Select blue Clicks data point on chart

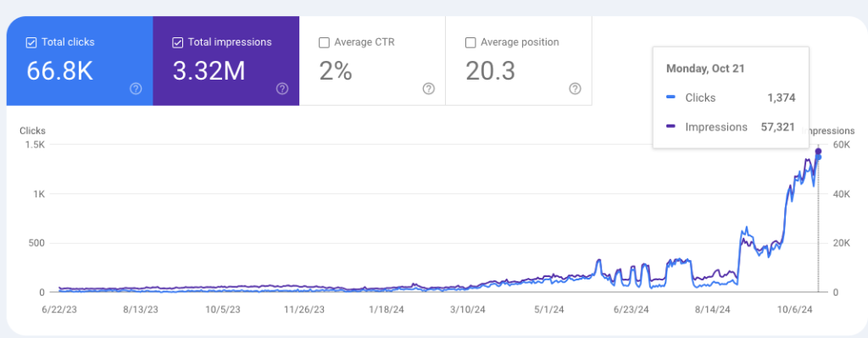[x=818, y=158]
